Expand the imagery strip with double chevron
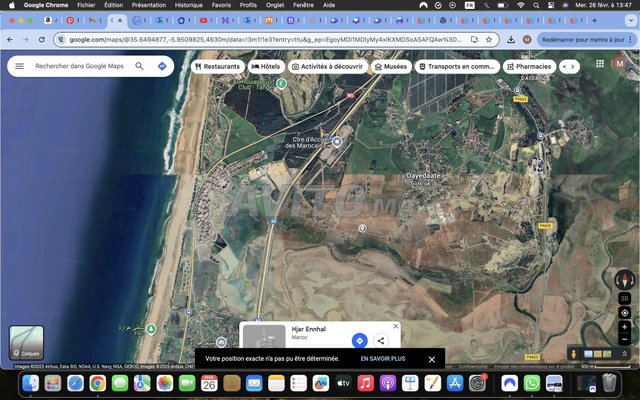Image resolution: width=640 pixels, height=400 pixels. (x=625, y=353)
